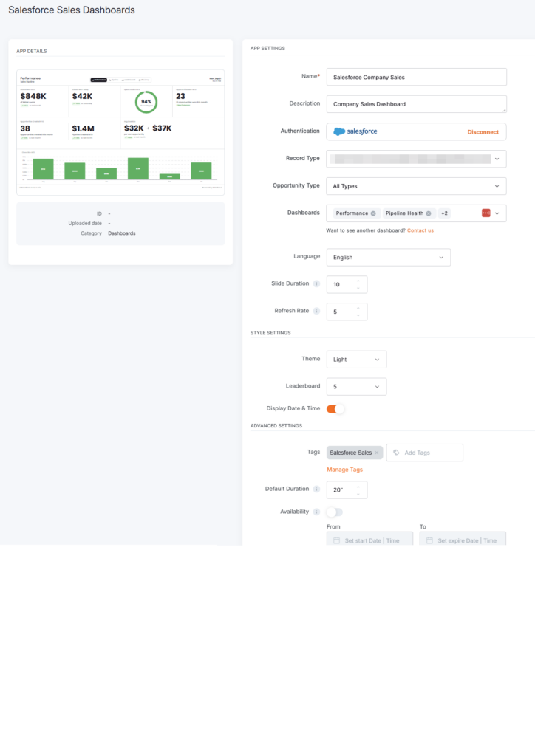Enable the Availability toggle
This screenshot has height=756, width=535.
335,512
